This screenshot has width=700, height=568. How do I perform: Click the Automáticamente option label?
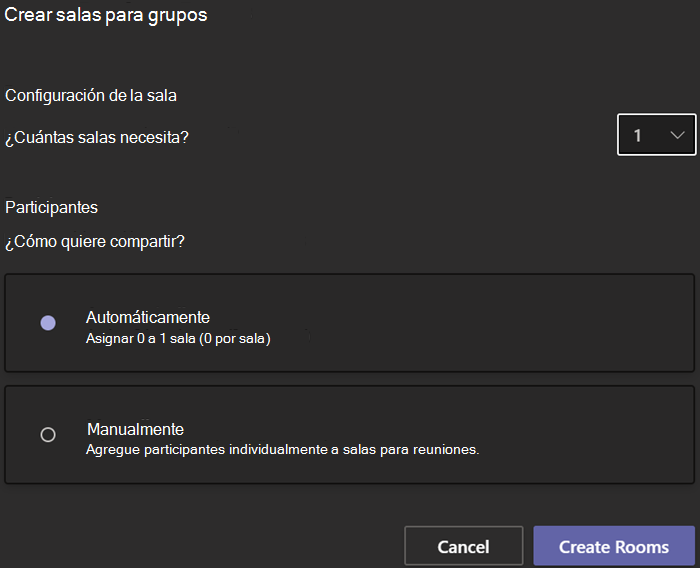point(148,317)
